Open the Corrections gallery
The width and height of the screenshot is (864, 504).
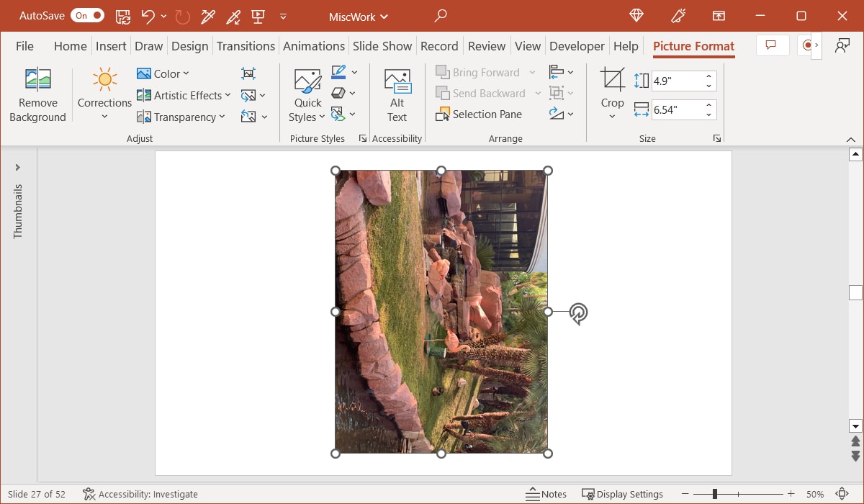point(104,94)
